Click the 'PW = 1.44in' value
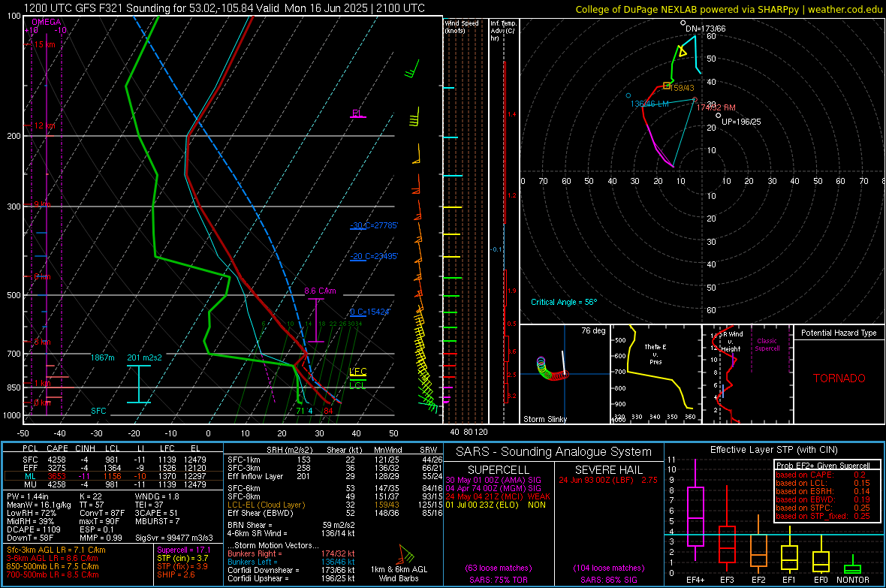Screen dimensions: 886x588 pos(28,496)
